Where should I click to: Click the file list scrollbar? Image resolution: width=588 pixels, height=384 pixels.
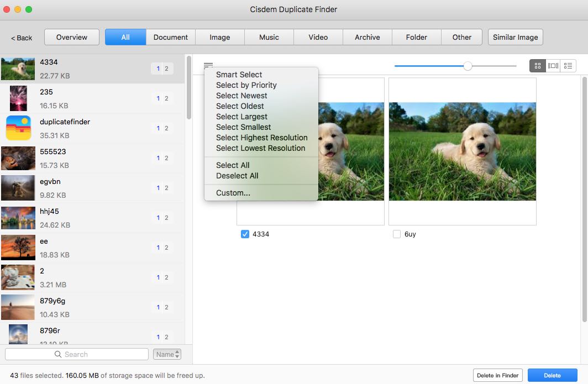point(189,88)
